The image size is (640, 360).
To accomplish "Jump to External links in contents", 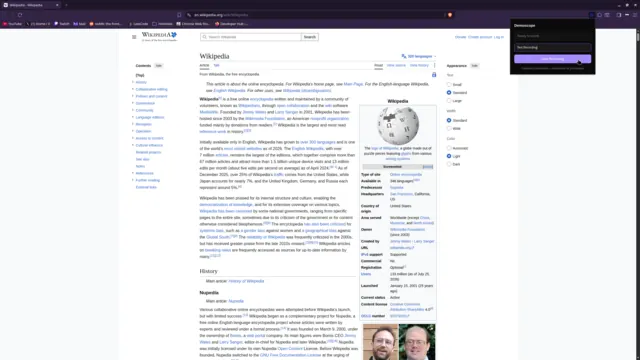I will point(146,187).
